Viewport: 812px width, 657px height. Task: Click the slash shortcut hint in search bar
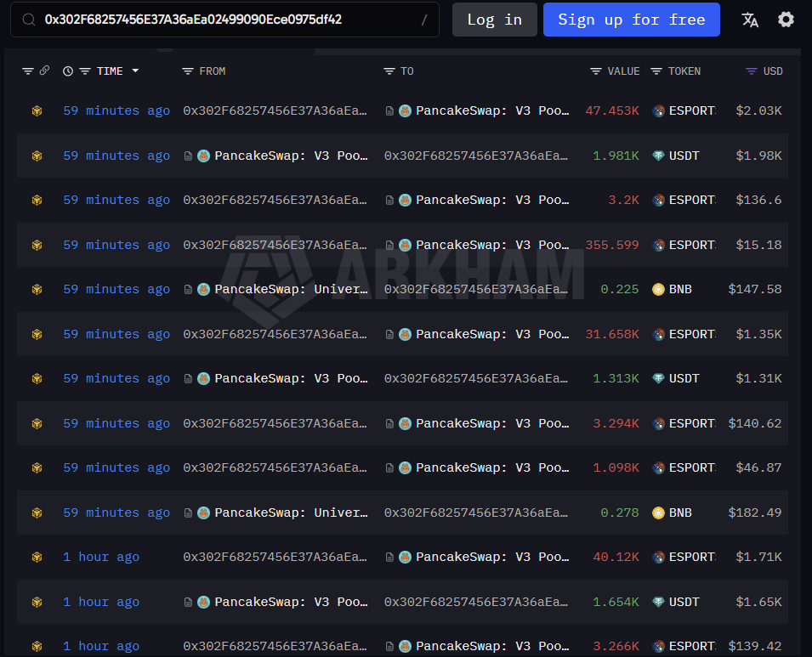[424, 20]
